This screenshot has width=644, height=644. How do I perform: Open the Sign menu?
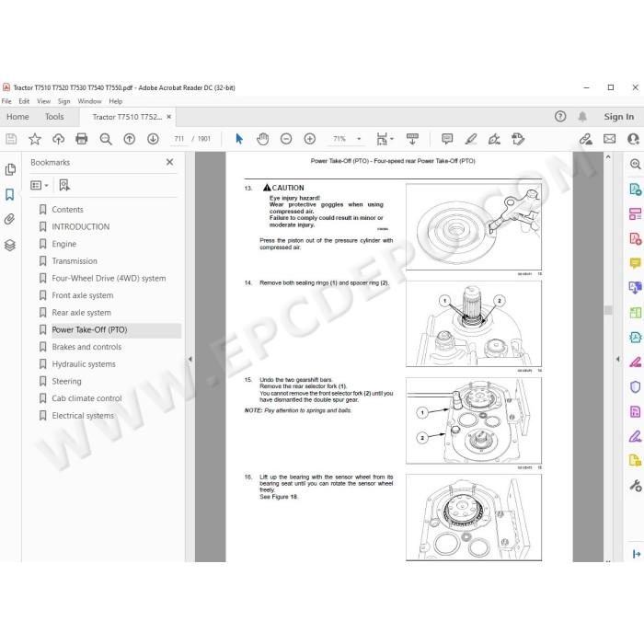64,101
